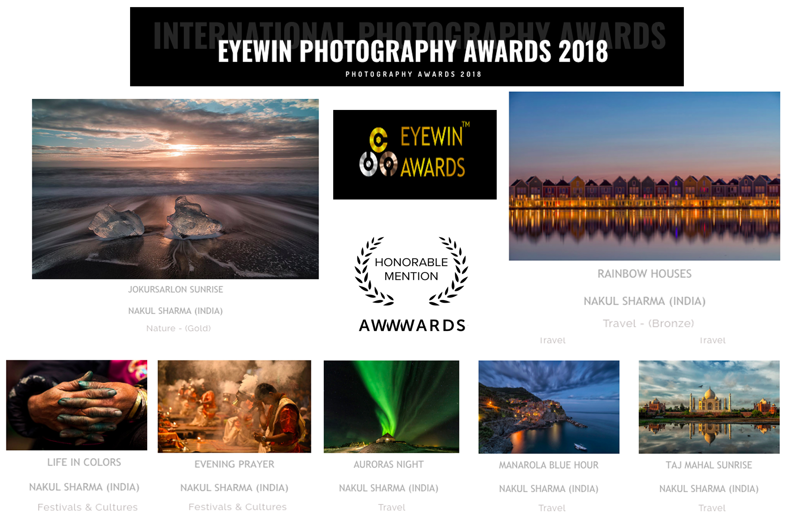Click 'NAKUL SHARMA (INDIA)' under Taj Mahal Sunrise
This screenshot has height=532, width=790.
pyautogui.click(x=709, y=489)
